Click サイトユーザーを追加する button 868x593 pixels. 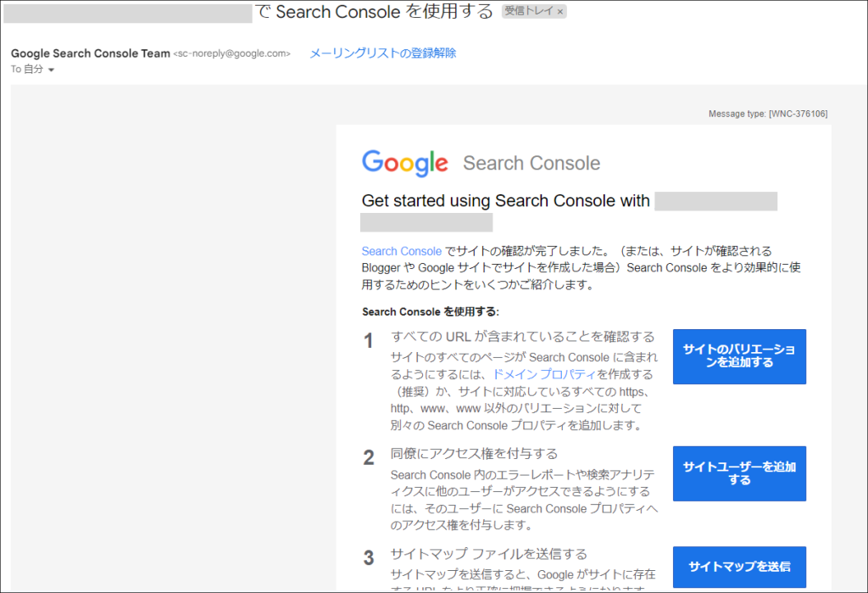pos(739,473)
